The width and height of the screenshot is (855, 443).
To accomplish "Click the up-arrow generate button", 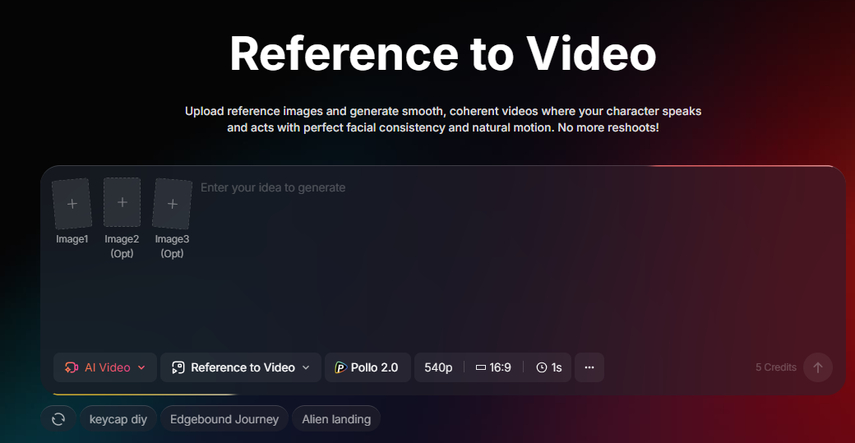I will (x=817, y=367).
